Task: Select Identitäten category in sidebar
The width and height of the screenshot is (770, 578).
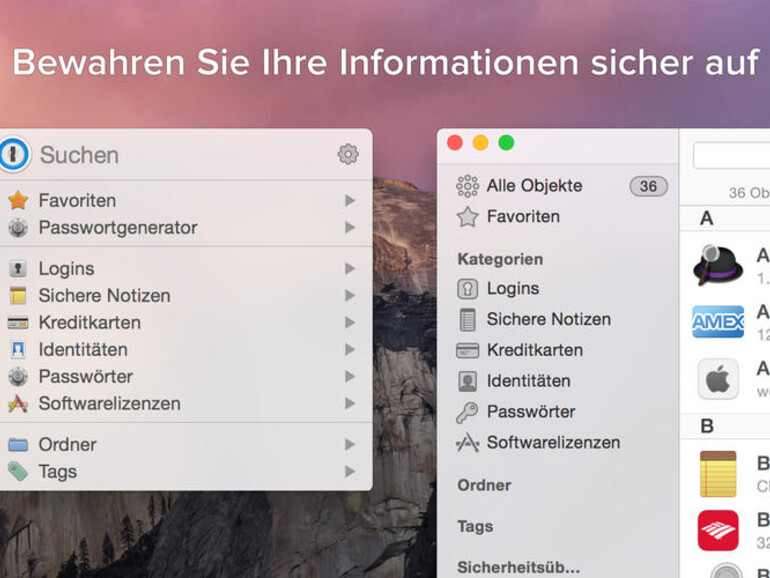Action: 558,381
